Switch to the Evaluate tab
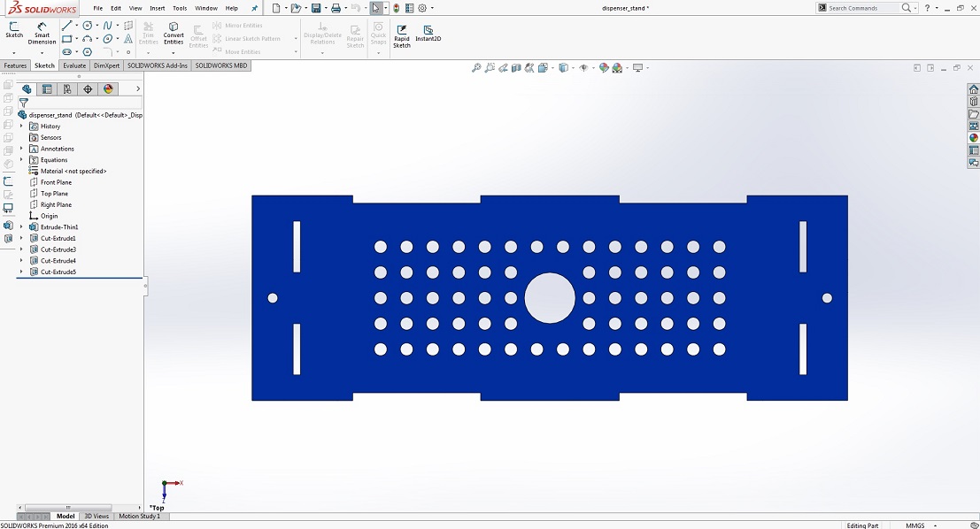 tap(73, 65)
